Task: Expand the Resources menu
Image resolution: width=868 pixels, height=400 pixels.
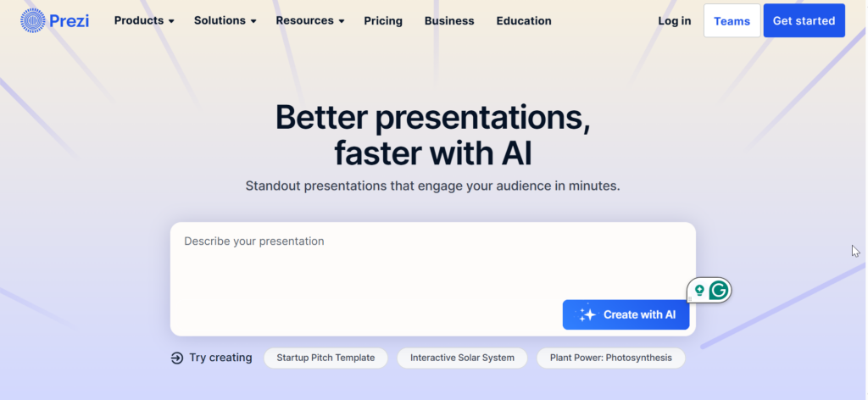Action: 309,20
